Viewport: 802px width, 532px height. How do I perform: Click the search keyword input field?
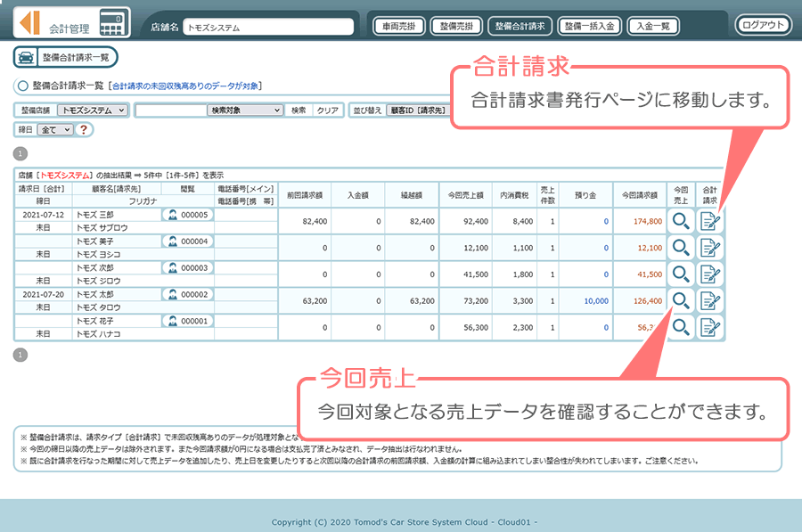point(171,110)
